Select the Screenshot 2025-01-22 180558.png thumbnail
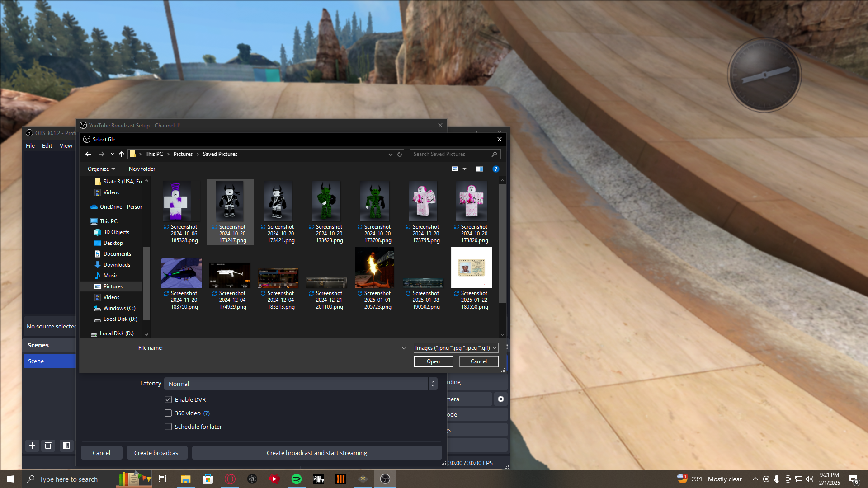The width and height of the screenshot is (868, 488). tap(471, 268)
